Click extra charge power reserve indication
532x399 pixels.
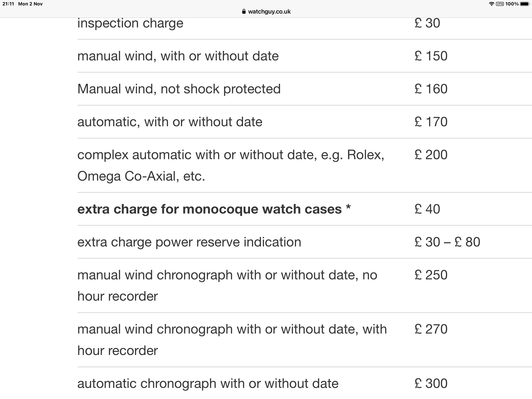[x=189, y=242]
